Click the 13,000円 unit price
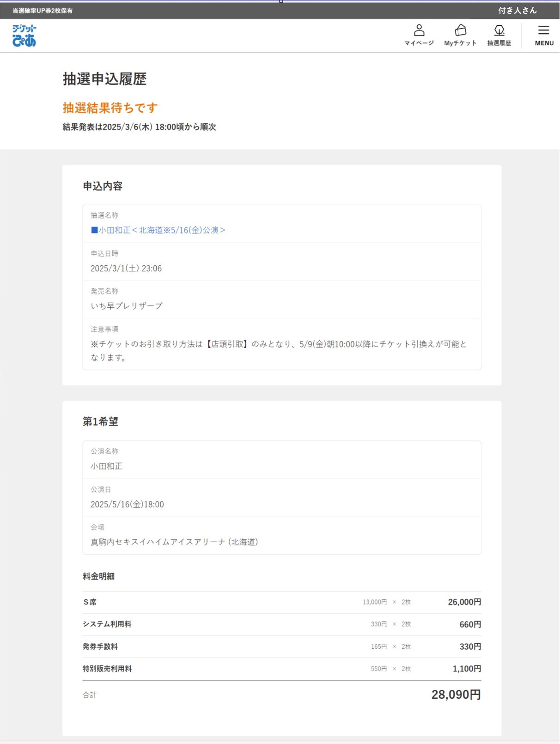This screenshot has height=744, width=560. click(375, 602)
